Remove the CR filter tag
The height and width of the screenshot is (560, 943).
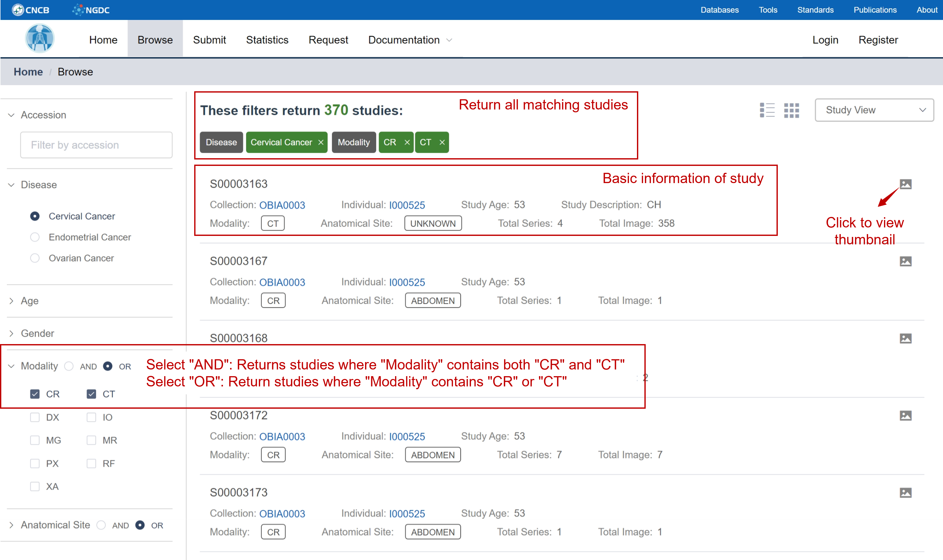(x=407, y=142)
